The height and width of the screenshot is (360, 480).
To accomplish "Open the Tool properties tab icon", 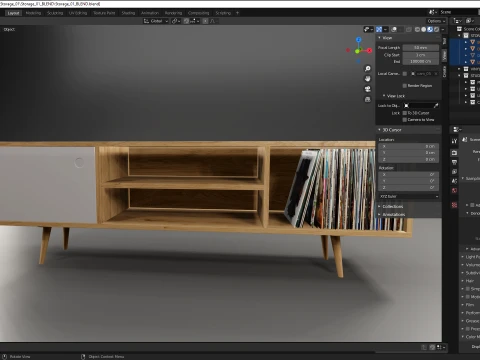I will pyautogui.click(x=454, y=141).
